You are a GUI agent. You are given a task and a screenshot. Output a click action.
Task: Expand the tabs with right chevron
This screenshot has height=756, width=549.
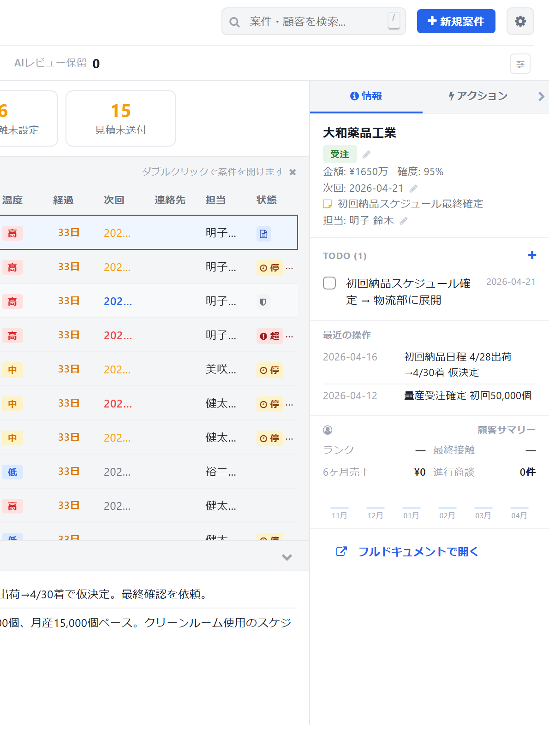(x=541, y=96)
